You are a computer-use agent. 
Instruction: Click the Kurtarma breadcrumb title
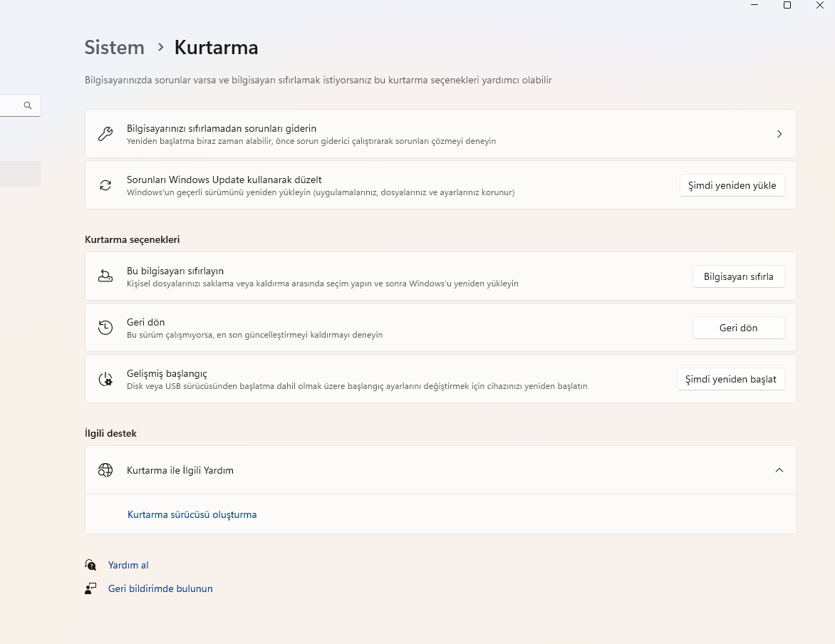[x=216, y=48]
